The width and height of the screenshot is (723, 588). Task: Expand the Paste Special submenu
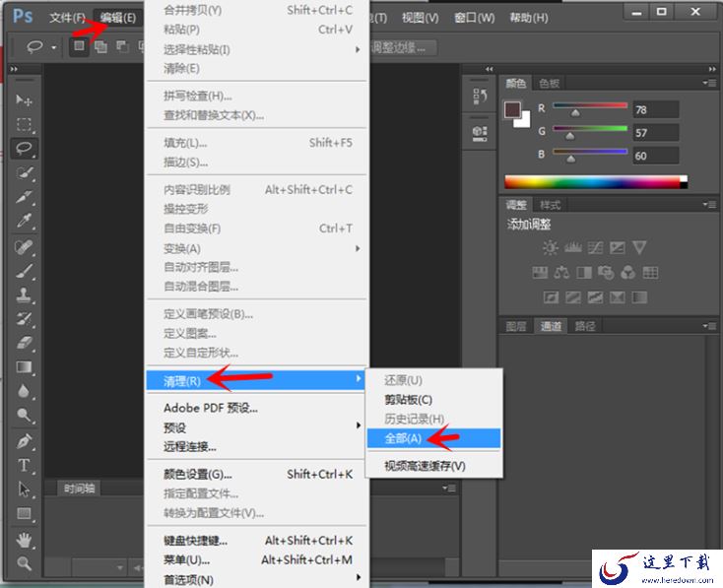pos(358,49)
